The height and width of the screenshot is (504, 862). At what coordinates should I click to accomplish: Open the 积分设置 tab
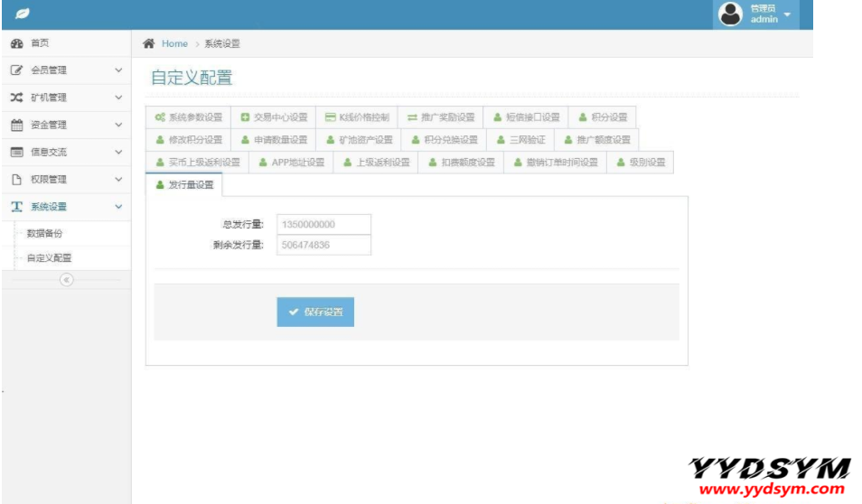[x=603, y=117]
